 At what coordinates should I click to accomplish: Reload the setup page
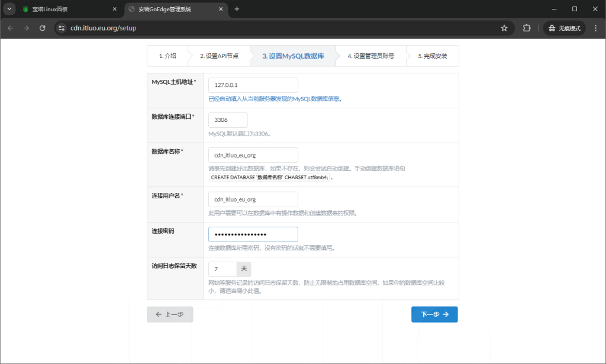coord(42,27)
